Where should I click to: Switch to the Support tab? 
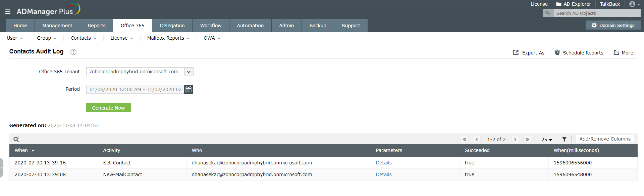point(351,26)
